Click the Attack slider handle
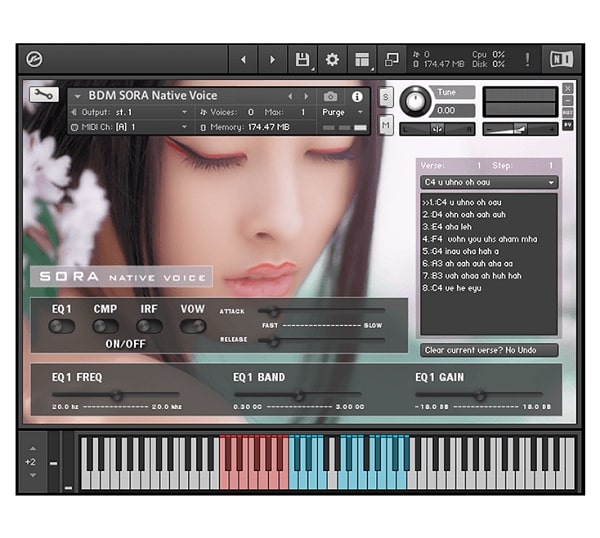The height and width of the screenshot is (538, 600). [x=273, y=311]
